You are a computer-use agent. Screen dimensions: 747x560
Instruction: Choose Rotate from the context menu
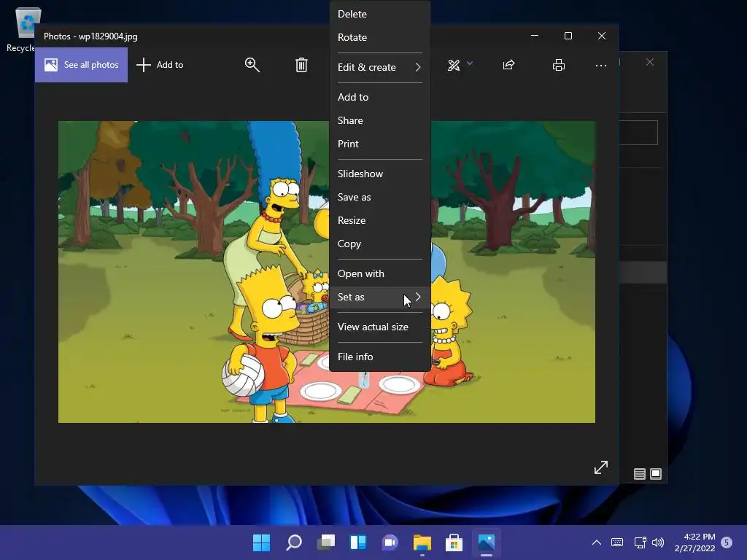coord(379,37)
